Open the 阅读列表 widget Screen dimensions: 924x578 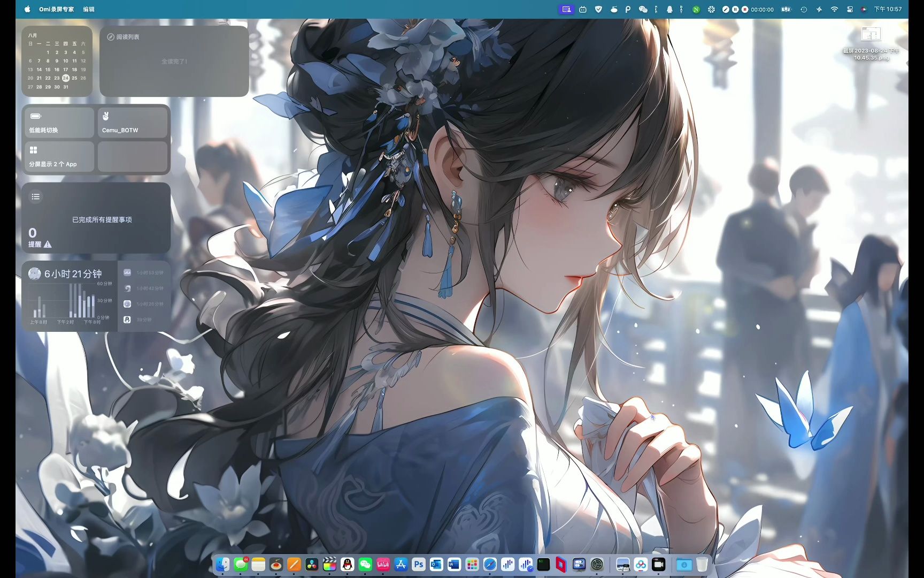click(x=174, y=61)
